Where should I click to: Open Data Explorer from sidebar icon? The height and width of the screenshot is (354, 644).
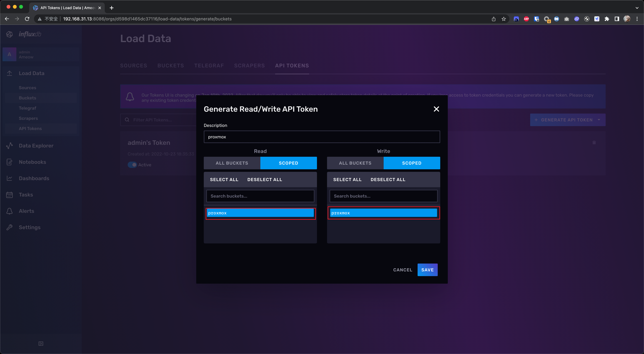point(9,146)
